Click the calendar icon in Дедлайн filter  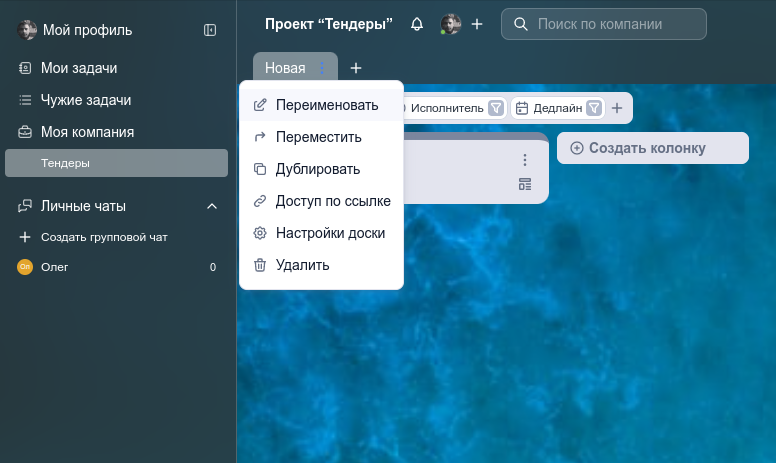(522, 108)
